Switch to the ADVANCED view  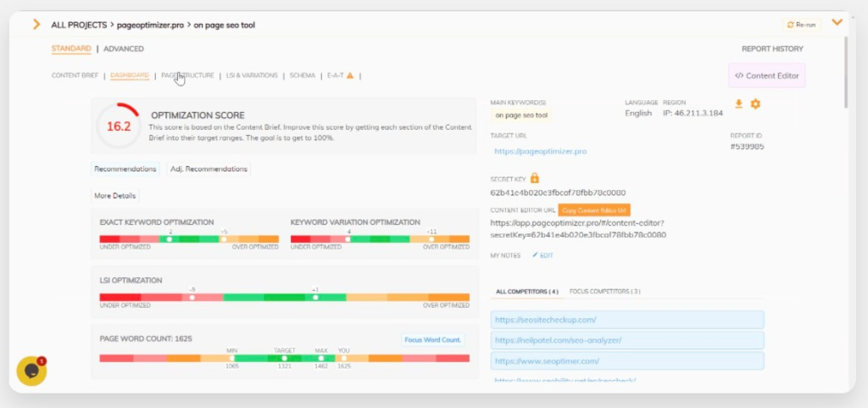point(124,48)
